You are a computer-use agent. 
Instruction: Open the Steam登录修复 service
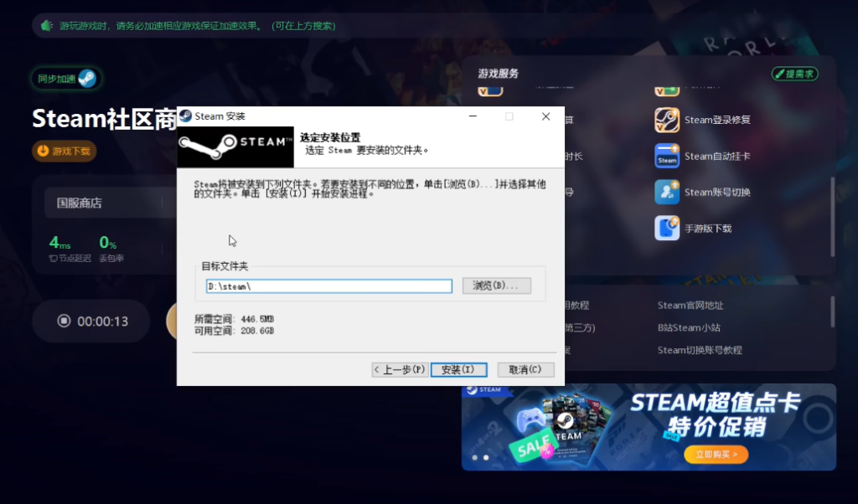[x=703, y=120]
